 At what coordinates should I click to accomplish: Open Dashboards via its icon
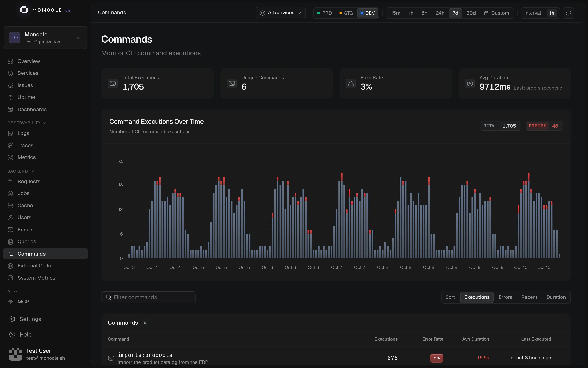click(10, 109)
